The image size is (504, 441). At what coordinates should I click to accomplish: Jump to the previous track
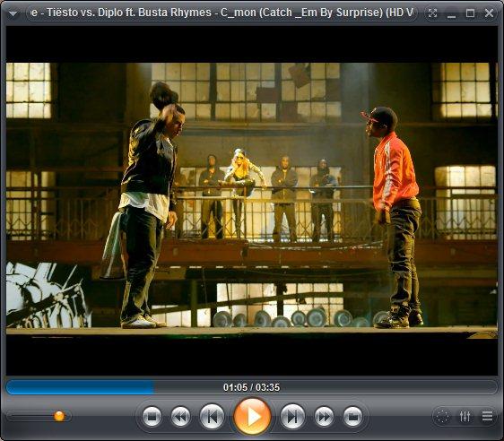tap(212, 417)
